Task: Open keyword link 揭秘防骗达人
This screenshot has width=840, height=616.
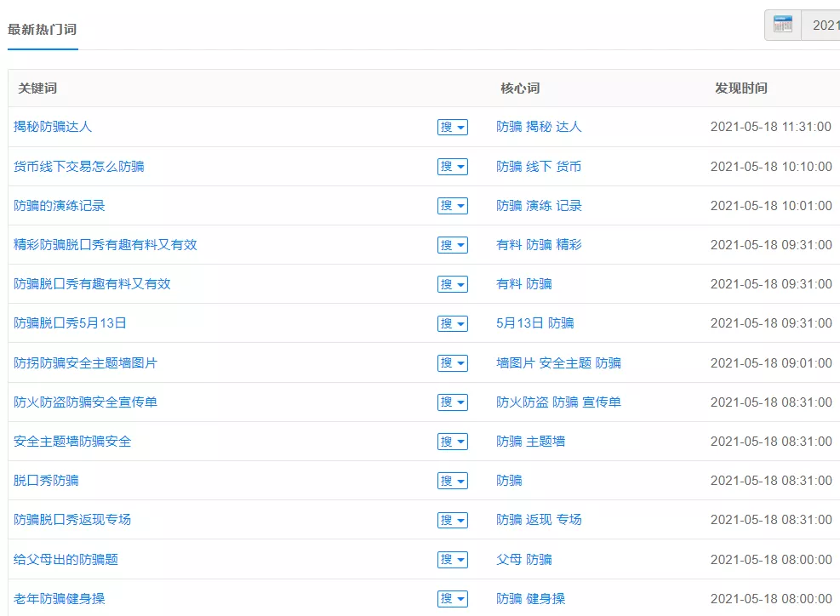Action: [53, 127]
